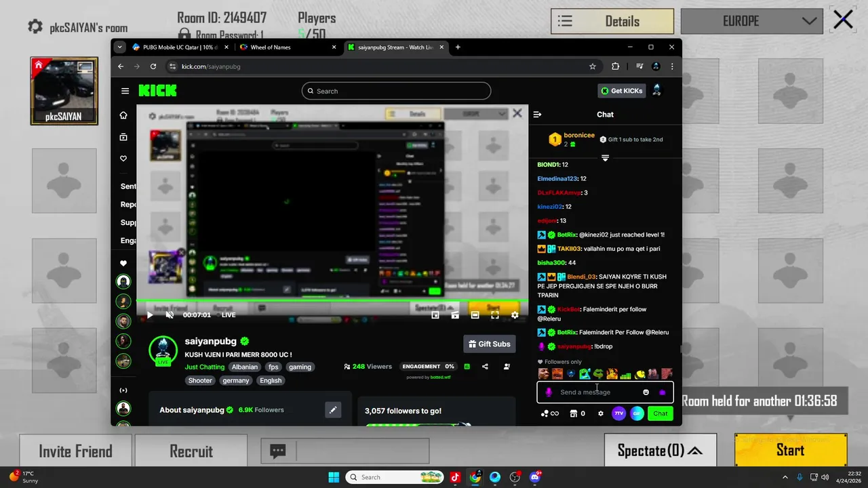
Task: Enter fullscreen on video player
Action: (x=495, y=315)
